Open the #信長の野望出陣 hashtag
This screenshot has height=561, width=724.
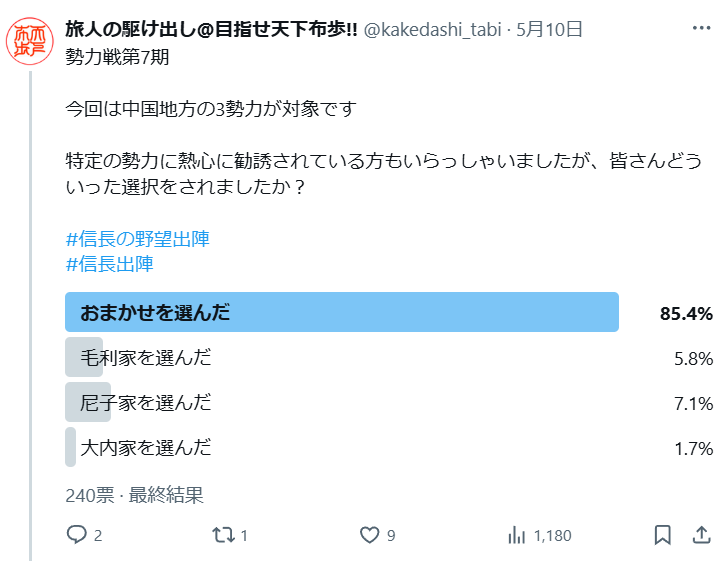click(138, 239)
